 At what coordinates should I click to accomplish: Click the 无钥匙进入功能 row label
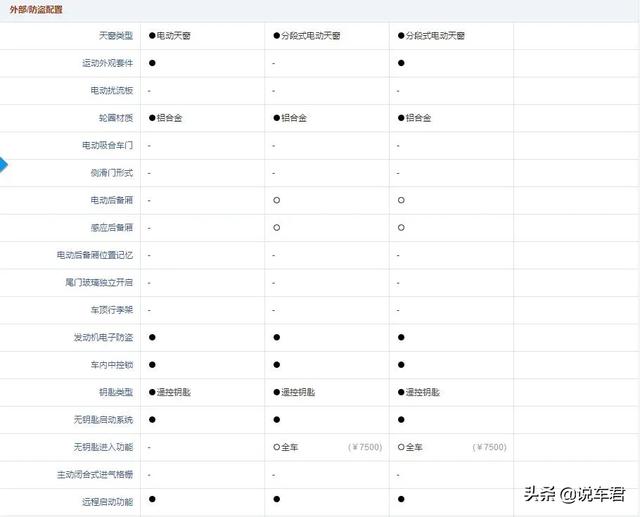pyautogui.click(x=103, y=447)
